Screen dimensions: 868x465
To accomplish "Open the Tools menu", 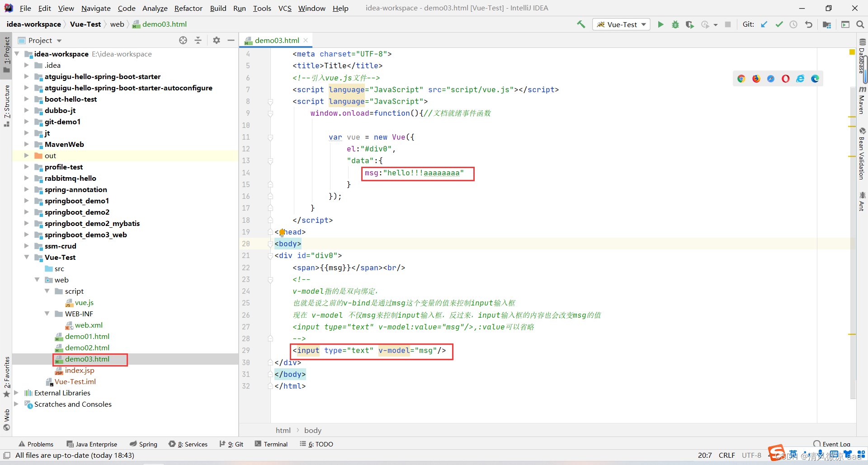I will (262, 8).
